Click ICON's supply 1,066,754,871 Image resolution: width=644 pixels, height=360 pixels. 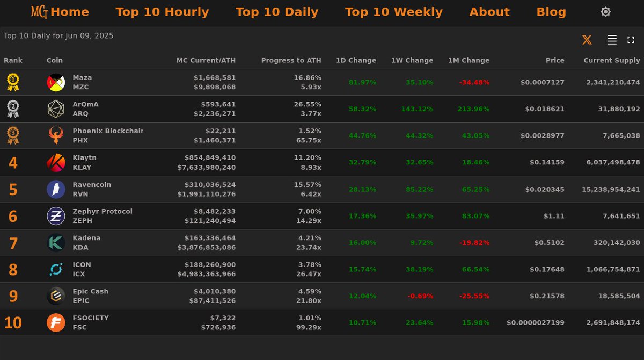(613, 269)
